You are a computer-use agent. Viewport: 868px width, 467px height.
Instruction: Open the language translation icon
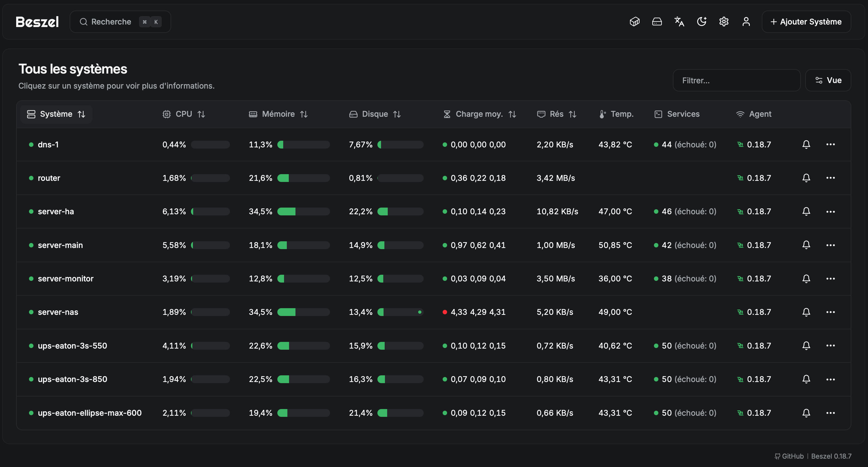[679, 21]
